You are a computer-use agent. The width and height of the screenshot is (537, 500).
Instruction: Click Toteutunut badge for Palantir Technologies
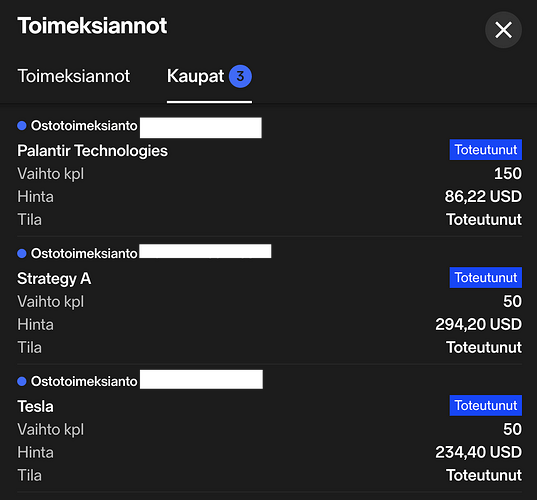tap(486, 150)
